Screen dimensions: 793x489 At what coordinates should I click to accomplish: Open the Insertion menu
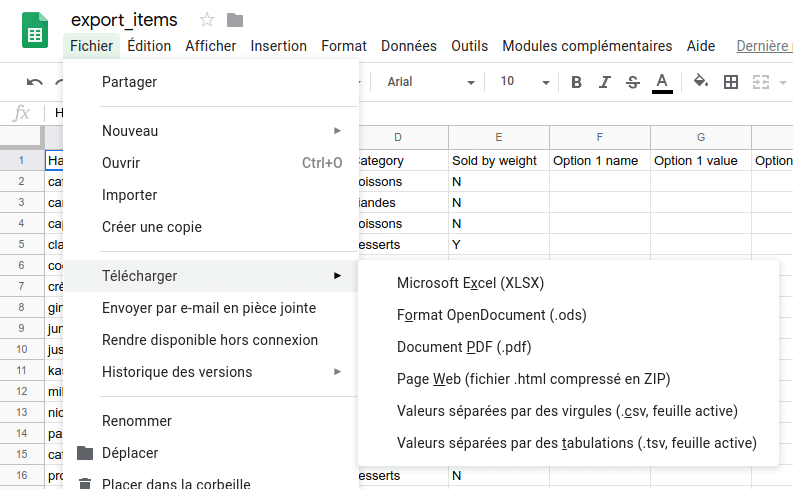click(x=279, y=46)
